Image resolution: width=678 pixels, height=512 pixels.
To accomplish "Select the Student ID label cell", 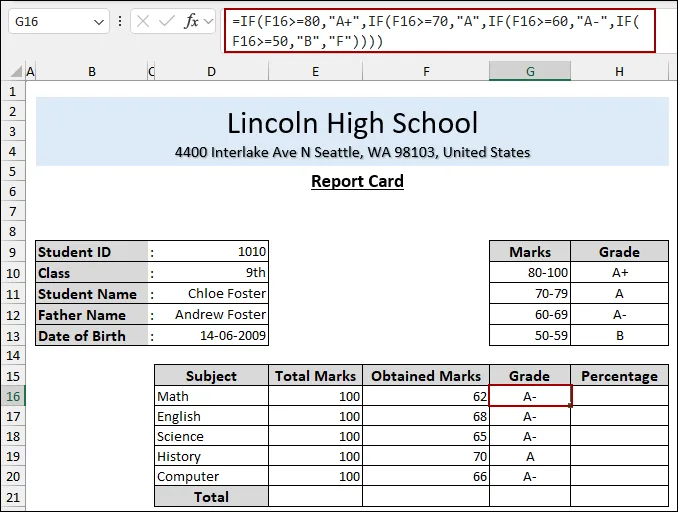I will (92, 252).
